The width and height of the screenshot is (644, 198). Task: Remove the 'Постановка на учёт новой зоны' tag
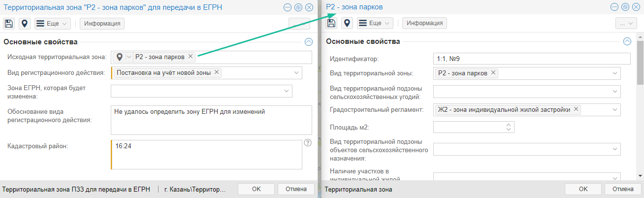217,73
